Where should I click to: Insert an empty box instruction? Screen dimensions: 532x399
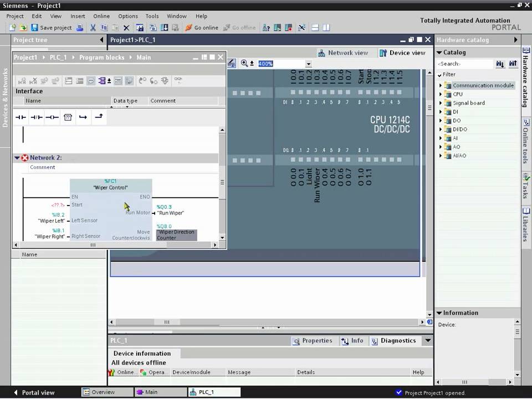coord(68,117)
